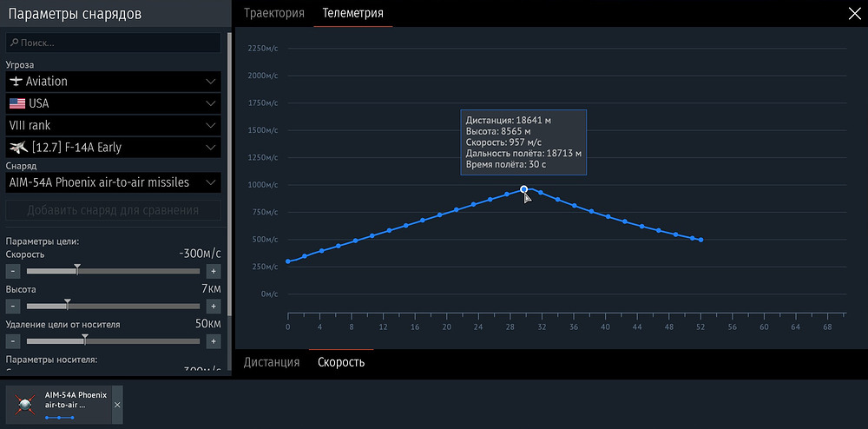Open the Дистанция graph tab
This screenshot has height=429, width=868.
point(272,363)
